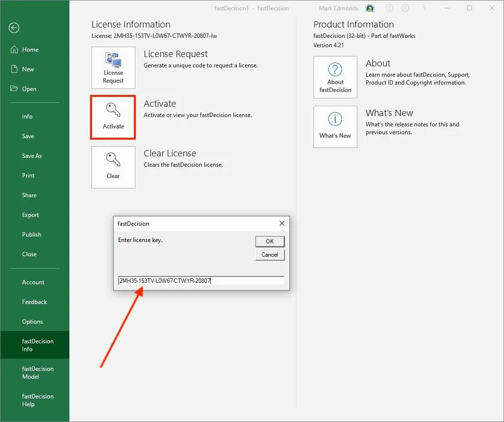Image resolution: width=504 pixels, height=422 pixels.
Task: Click 'fastDecision (32-bit) - Part of fastWorks' text
Action: (364, 36)
